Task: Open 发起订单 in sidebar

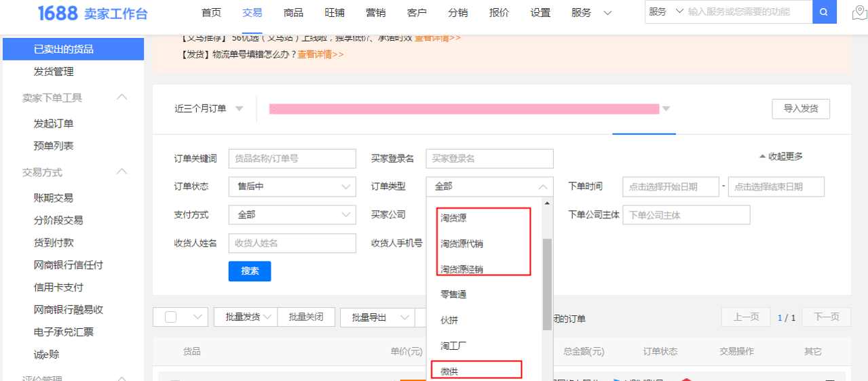Action: tap(54, 123)
